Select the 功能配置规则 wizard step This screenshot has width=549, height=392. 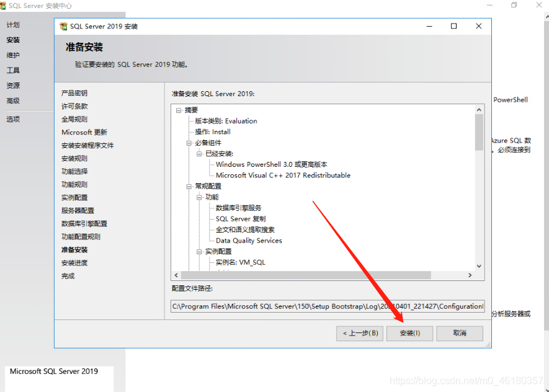[81, 236]
